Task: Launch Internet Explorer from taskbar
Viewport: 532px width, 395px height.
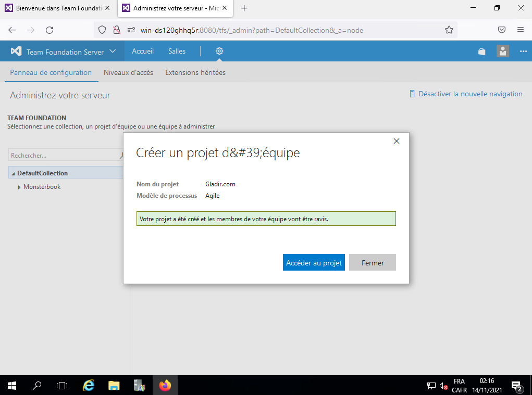Action: (89, 385)
